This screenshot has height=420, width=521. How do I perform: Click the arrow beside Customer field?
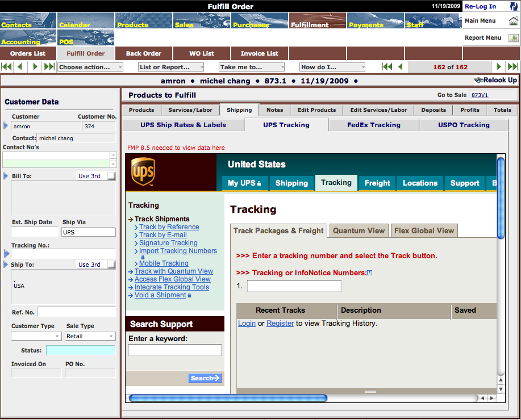point(5,125)
